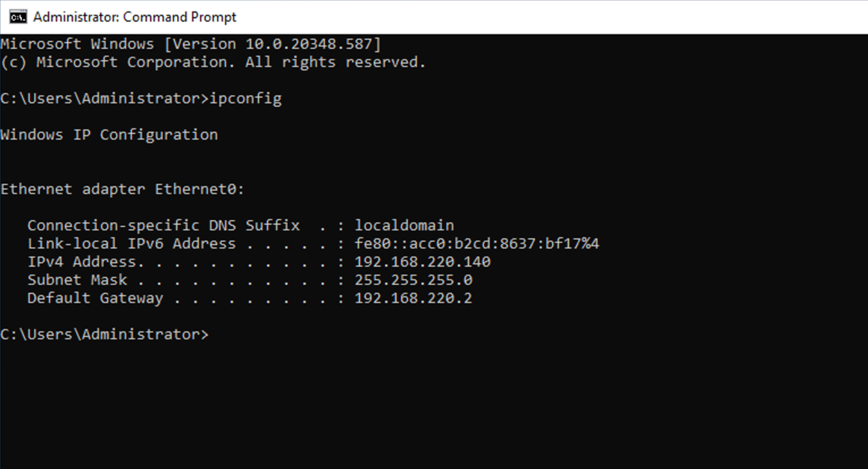The image size is (868, 469).
Task: Click the DNS suffix value "localdomain"
Action: click(404, 225)
